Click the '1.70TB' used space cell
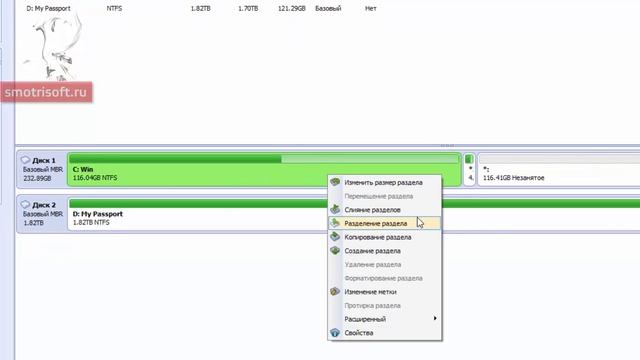 (x=248, y=8)
